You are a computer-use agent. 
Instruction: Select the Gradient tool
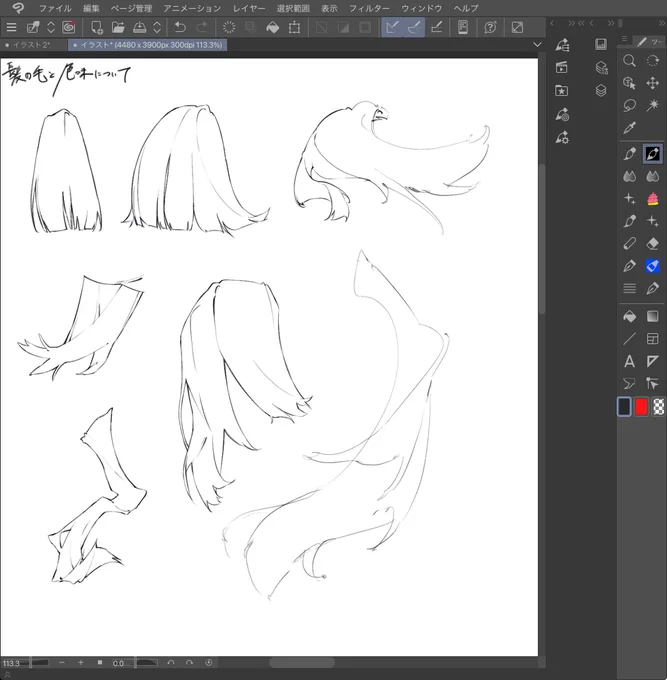(653, 317)
